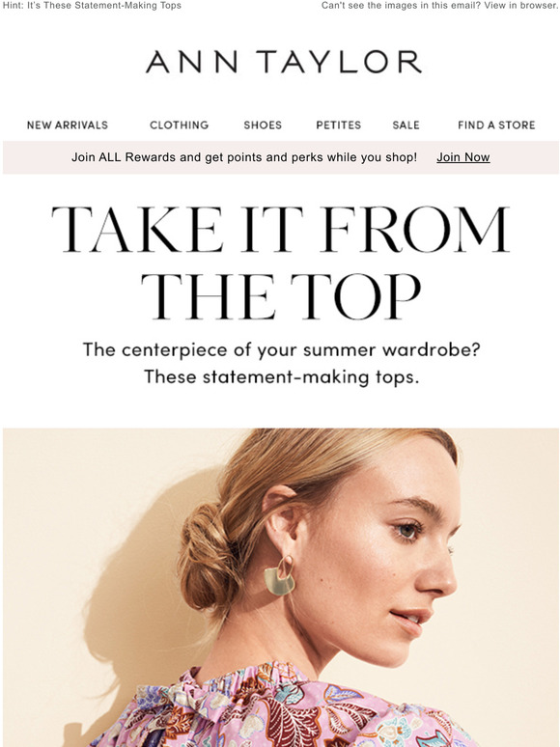Click the Join Now link
The image size is (560, 747).
[463, 157]
